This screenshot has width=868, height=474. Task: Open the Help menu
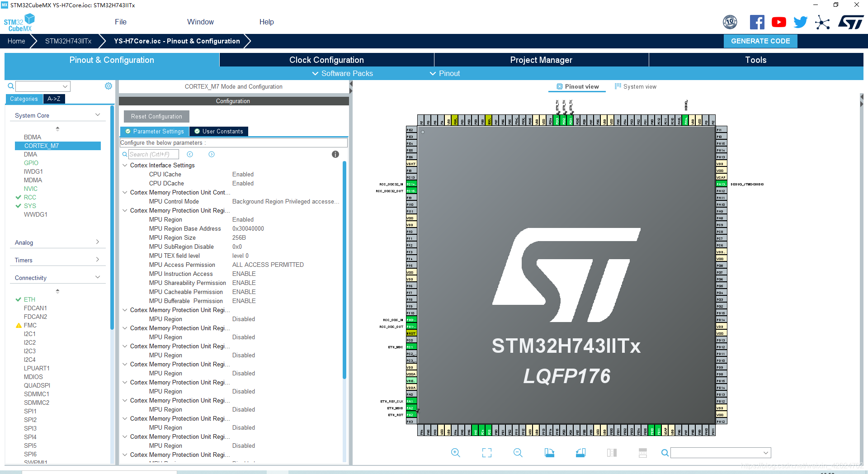pyautogui.click(x=266, y=22)
